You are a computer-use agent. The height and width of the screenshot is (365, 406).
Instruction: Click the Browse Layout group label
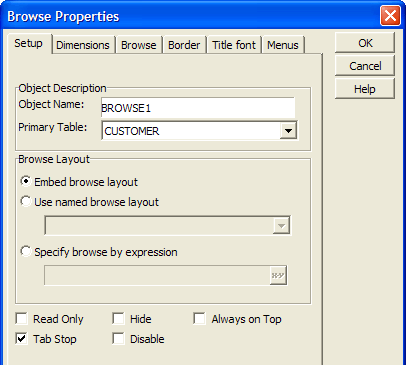54,159
